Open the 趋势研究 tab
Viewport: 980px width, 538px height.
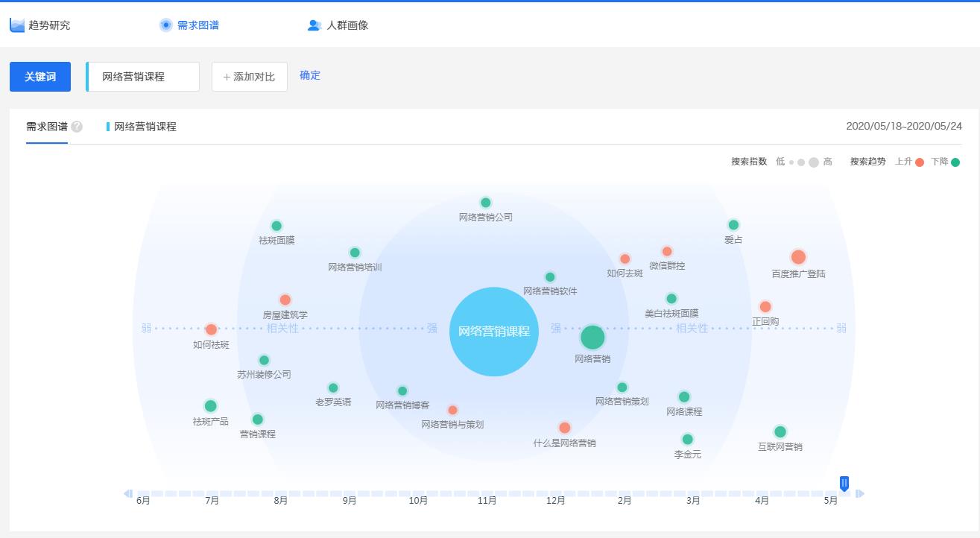49,25
